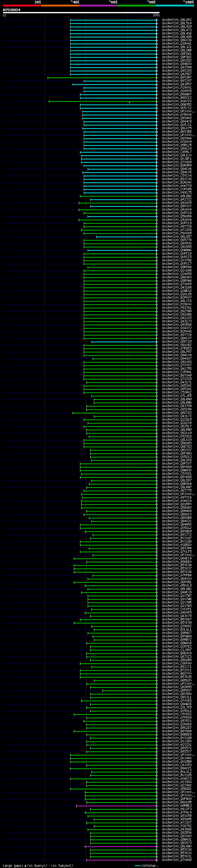The height and width of the screenshot is (868, 197).
Task: Select hit label UniRef100_Q9S944
Action: 176,138
